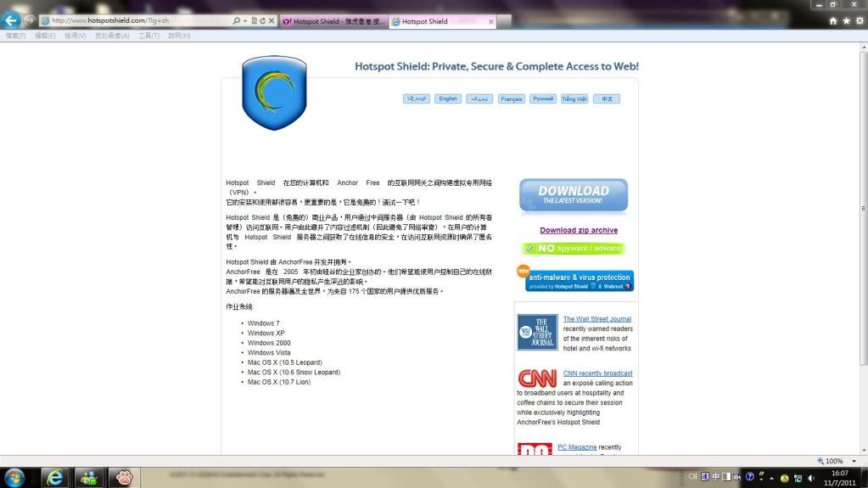The image size is (868, 488).
Task: Click the network connection tray icon
Action: 798,478
